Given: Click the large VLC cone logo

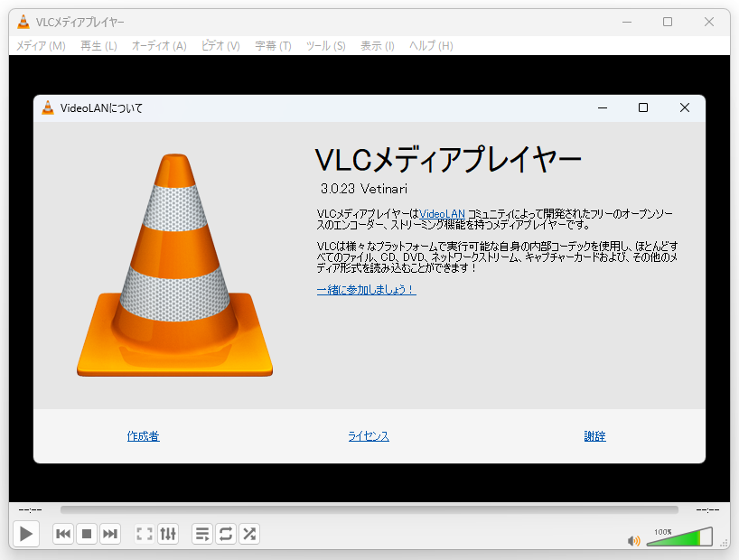Looking at the screenshot, I should (x=175, y=265).
